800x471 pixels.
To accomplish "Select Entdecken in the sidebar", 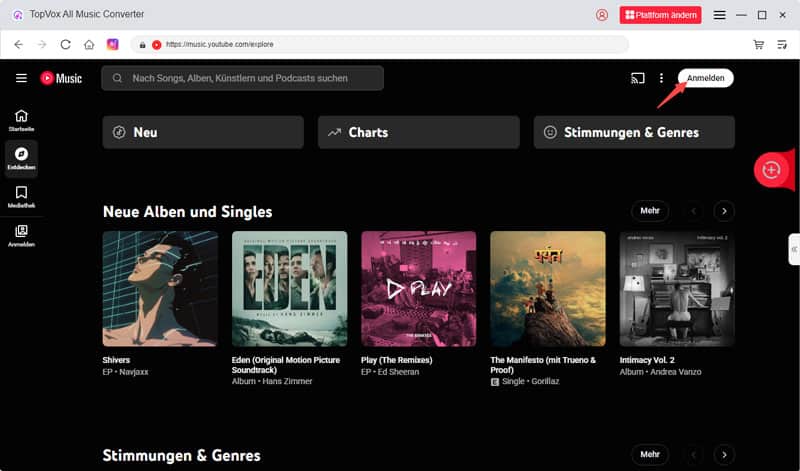I will tap(21, 159).
